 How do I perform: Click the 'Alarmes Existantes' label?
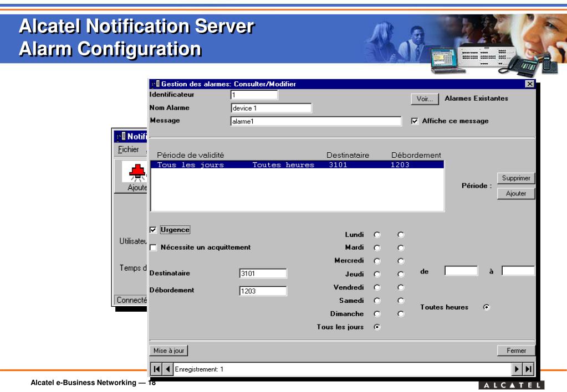[476, 98]
